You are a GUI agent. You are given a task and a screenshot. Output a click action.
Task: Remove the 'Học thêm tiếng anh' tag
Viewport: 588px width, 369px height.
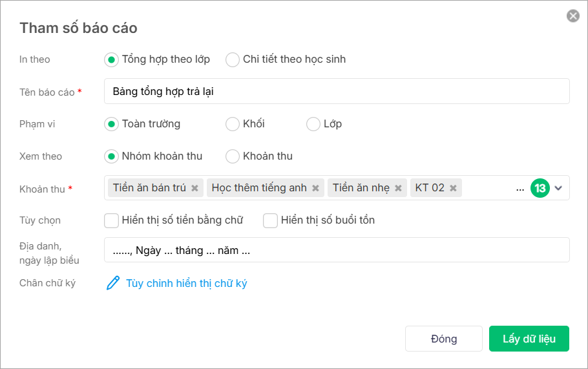pos(315,188)
